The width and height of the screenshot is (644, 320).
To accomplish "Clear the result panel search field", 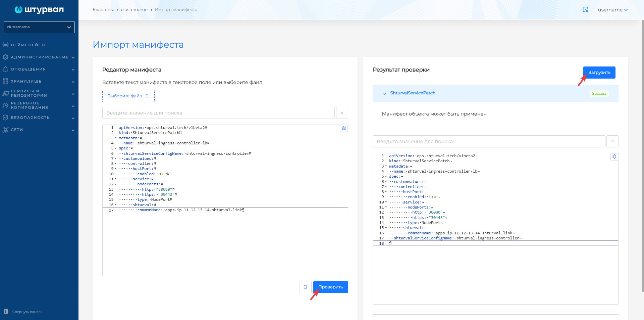I will coord(612,141).
